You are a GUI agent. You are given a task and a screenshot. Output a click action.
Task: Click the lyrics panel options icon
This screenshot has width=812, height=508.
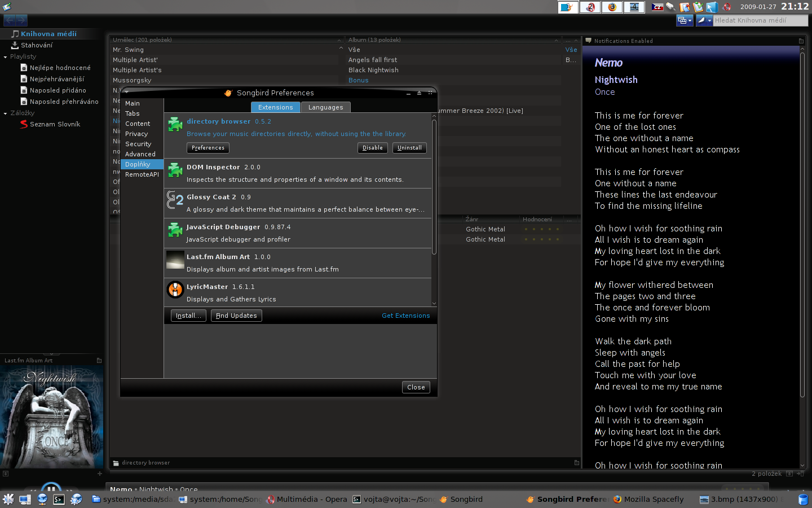pos(801,41)
